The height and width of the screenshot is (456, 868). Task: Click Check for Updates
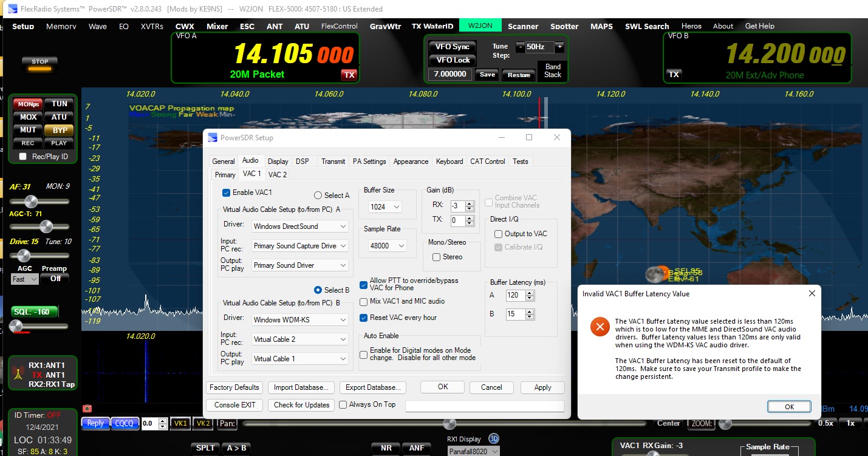[x=302, y=405]
